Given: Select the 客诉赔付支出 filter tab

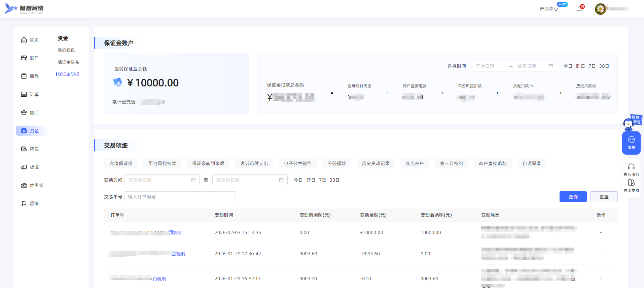Looking at the screenshot, I should 254,163.
